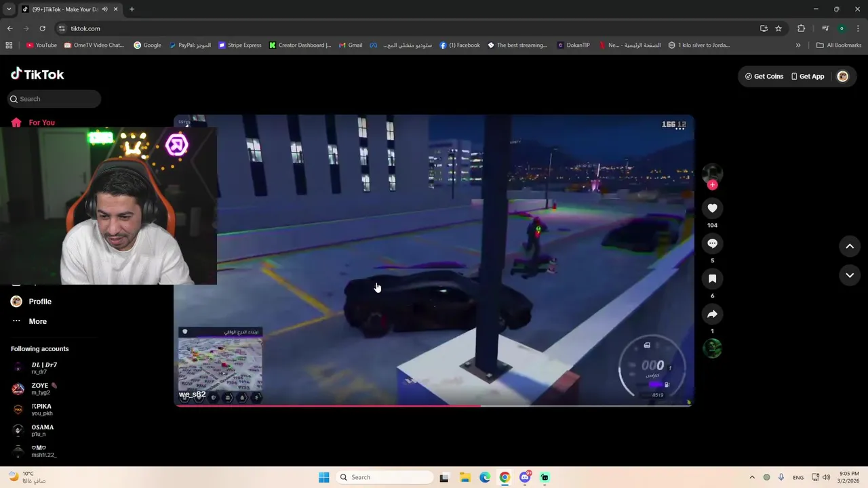Open the weather widget showing 10°C
Image resolution: width=868 pixels, height=488 pixels.
[27, 477]
